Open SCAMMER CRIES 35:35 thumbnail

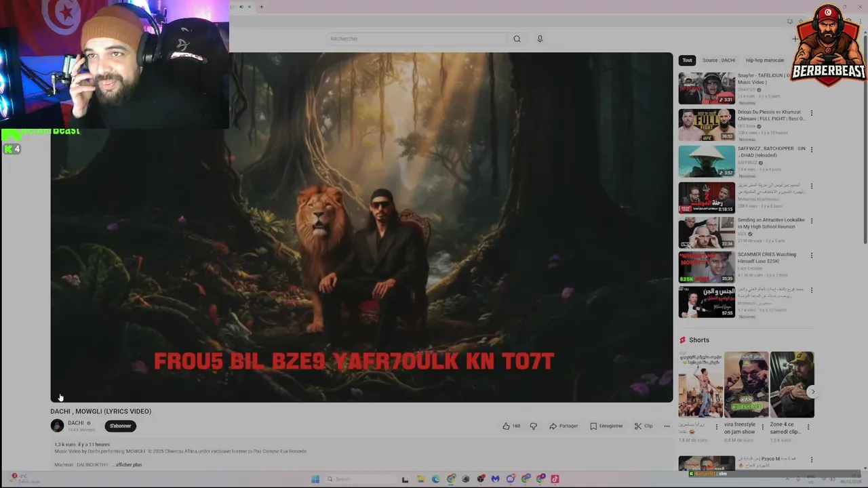(x=707, y=267)
